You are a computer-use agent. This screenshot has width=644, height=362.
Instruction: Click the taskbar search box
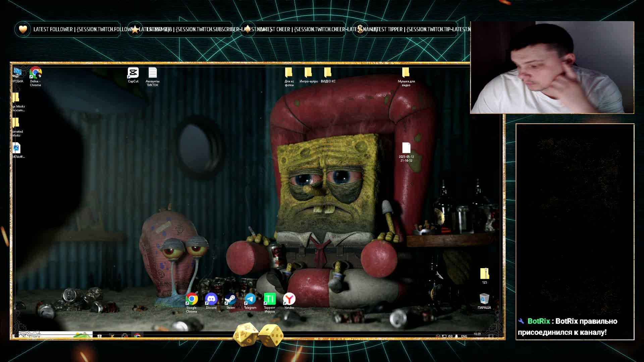coord(55,335)
